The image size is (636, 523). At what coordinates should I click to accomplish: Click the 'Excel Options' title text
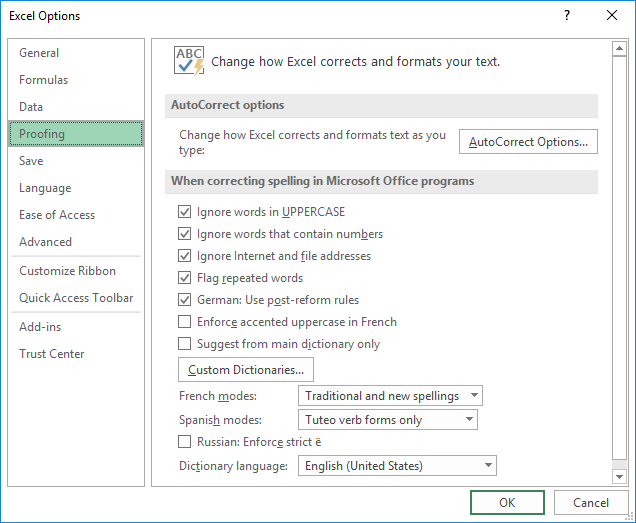[45, 16]
